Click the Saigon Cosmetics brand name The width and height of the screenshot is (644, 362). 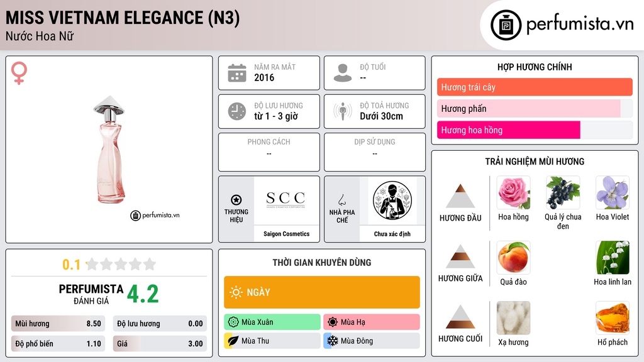(x=286, y=234)
